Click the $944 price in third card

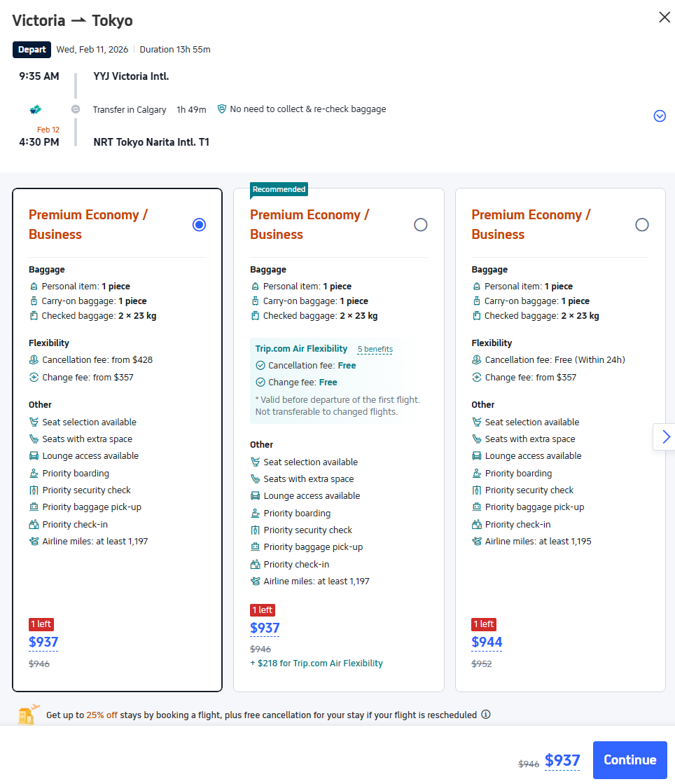point(487,642)
